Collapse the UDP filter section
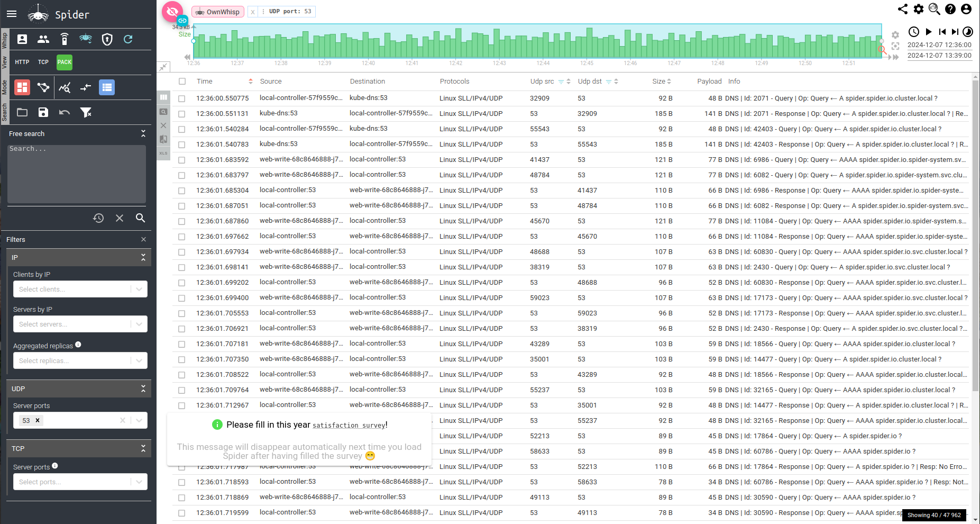 pos(143,389)
